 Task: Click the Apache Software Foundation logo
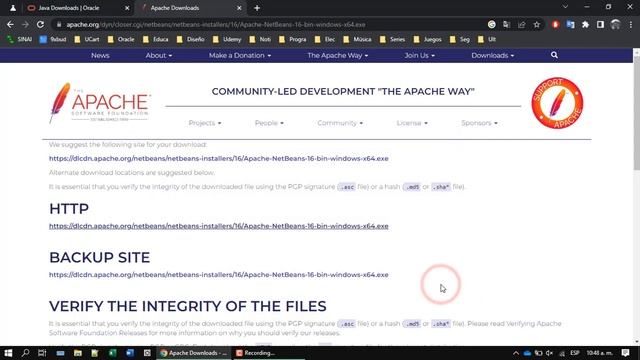[100, 103]
